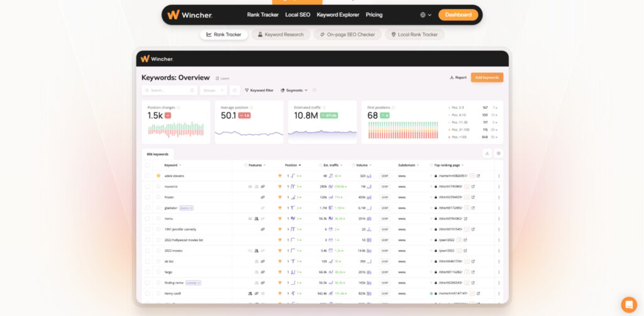The image size is (644, 316).
Task: Sort by Top ranking page column header
Action: click(447, 165)
